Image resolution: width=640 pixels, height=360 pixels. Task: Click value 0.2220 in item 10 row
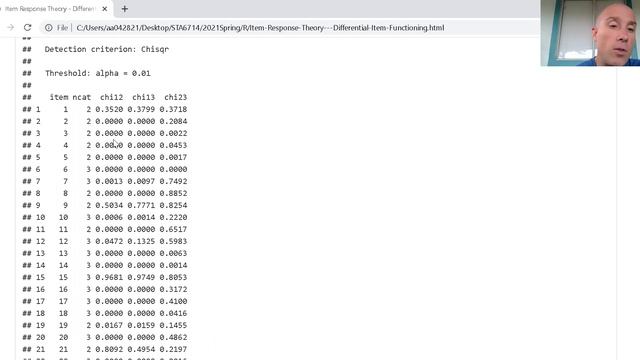(173, 217)
